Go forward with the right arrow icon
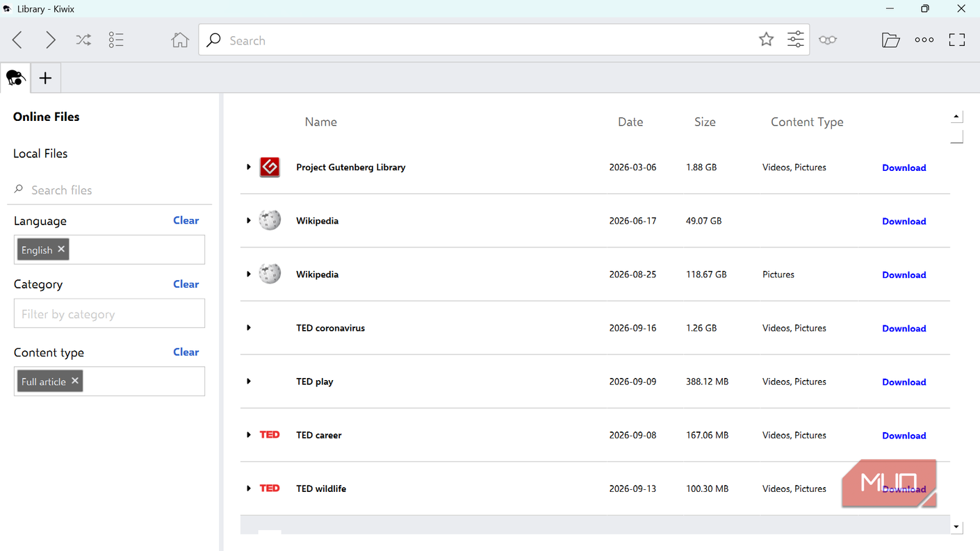The height and width of the screenshot is (551, 980). [50, 40]
